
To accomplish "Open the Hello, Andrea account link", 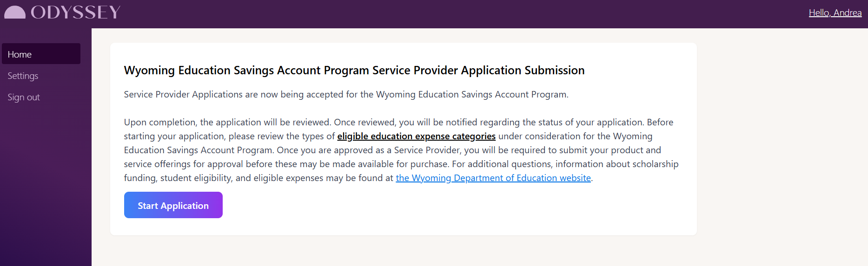I will pos(835,13).
